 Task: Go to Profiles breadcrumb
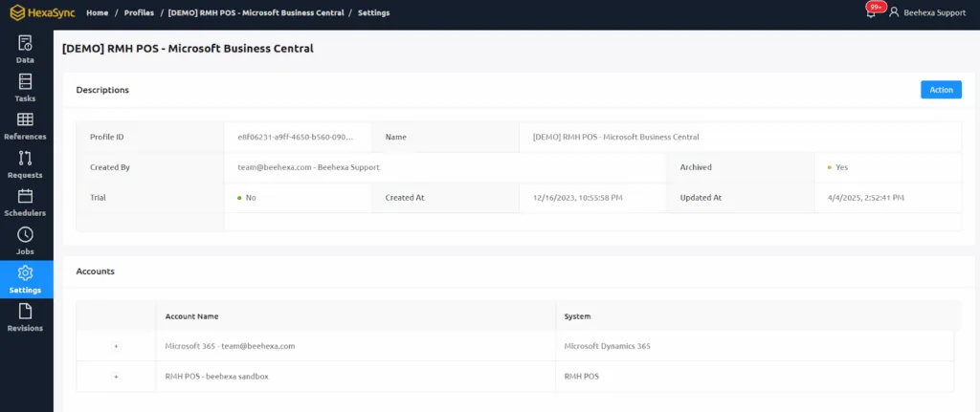point(139,12)
